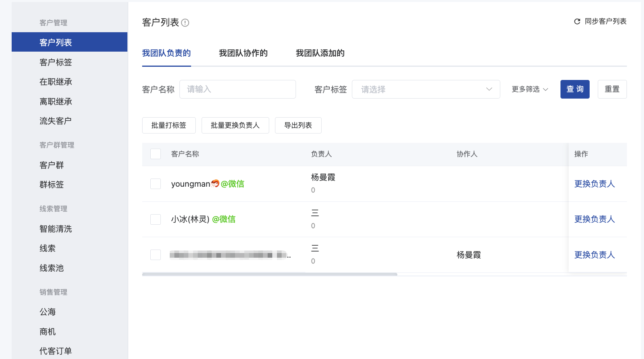Expand the 更多筛选 filter options
Image resolution: width=644 pixels, height=359 pixels.
click(x=530, y=89)
